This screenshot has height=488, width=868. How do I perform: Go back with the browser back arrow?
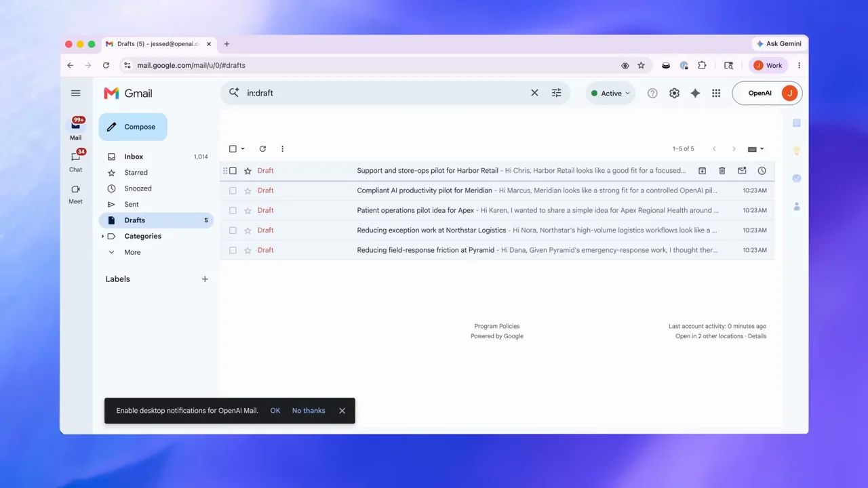pos(71,65)
